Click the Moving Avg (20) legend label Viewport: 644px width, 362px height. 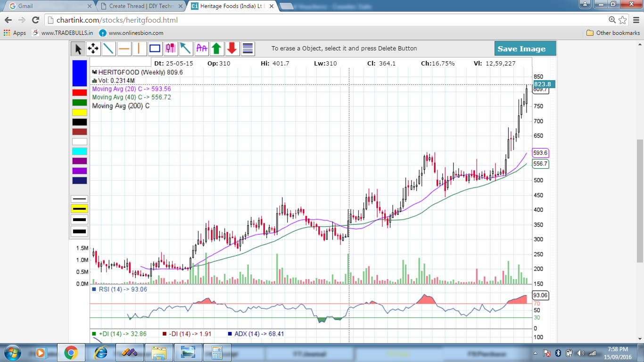[x=132, y=89]
